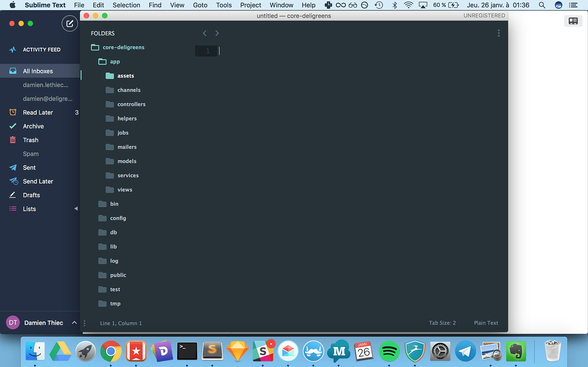This screenshot has width=588, height=367.
Task: Select the Read Later alarm icon
Action: pos(12,112)
